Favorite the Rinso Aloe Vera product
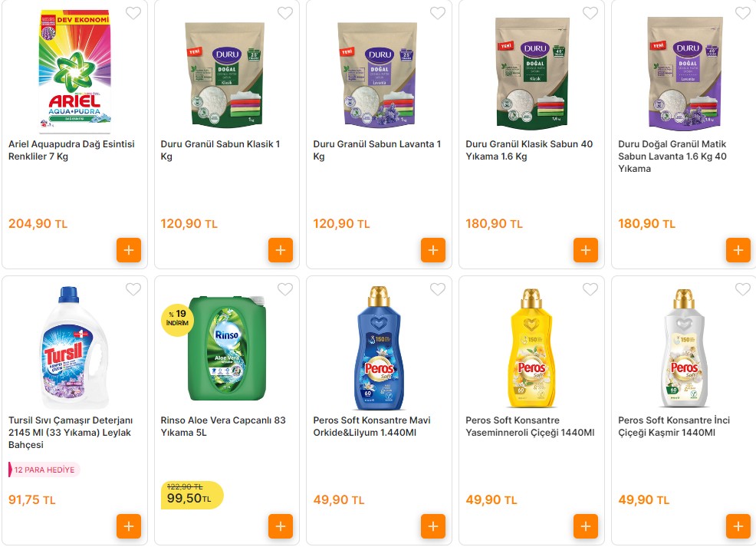 point(285,289)
